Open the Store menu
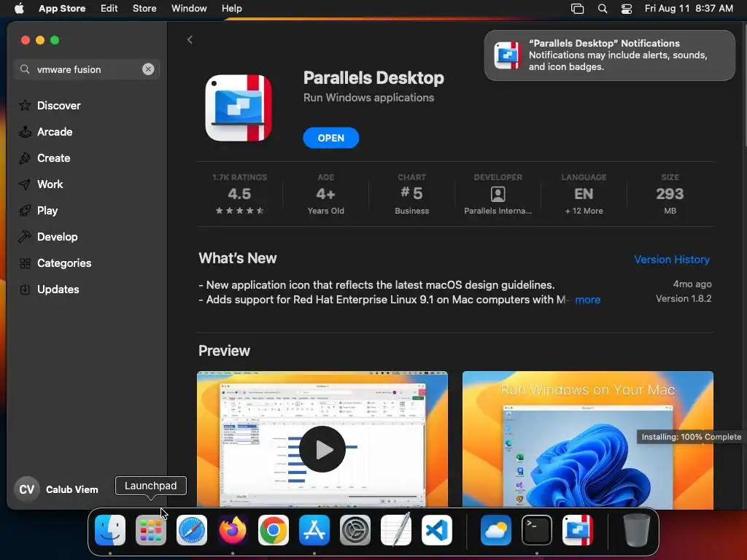Screen dimensions: 747x560 pyautogui.click(x=144, y=9)
